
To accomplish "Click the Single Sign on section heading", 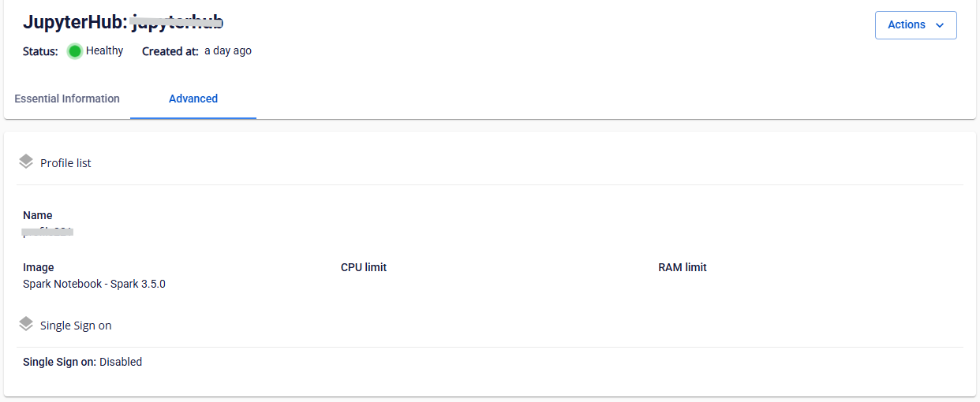I will [76, 325].
